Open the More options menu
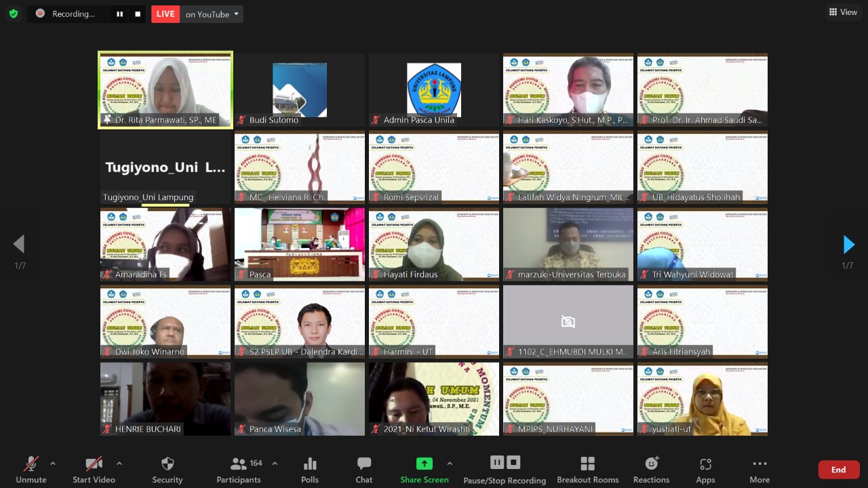The width and height of the screenshot is (868, 488). (x=759, y=469)
